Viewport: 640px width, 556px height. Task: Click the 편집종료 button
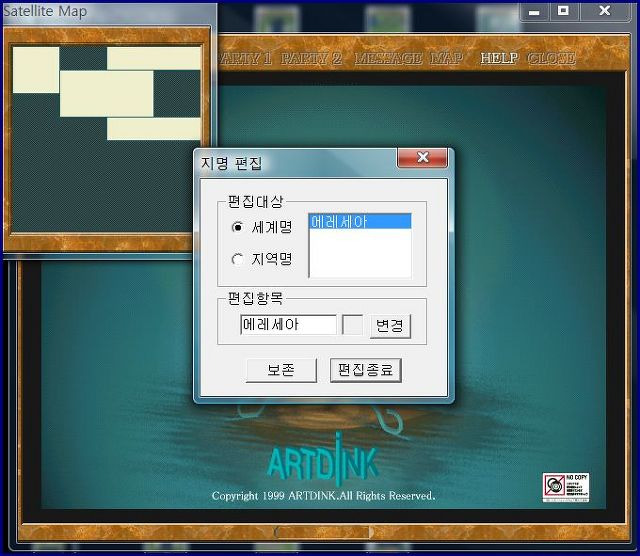click(366, 370)
